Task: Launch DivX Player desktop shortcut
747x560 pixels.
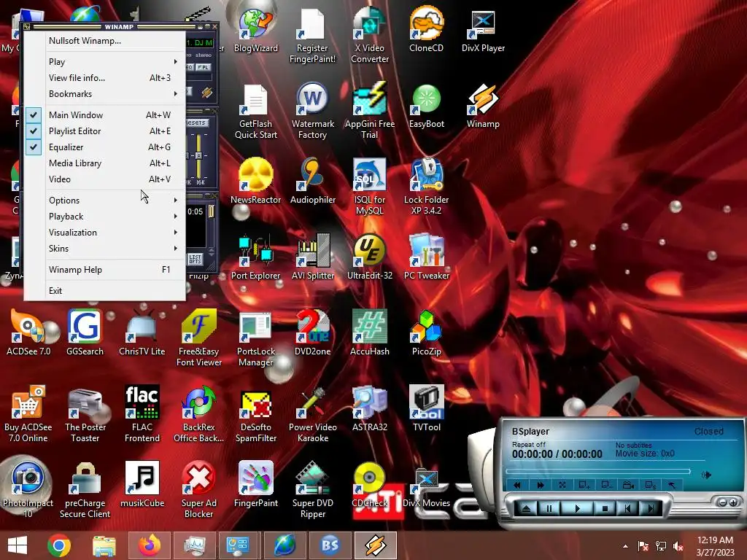Action: (483, 31)
